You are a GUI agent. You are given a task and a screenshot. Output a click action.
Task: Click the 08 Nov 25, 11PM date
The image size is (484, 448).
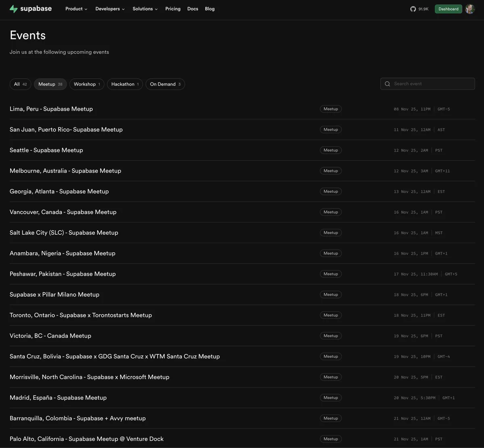pos(412,109)
